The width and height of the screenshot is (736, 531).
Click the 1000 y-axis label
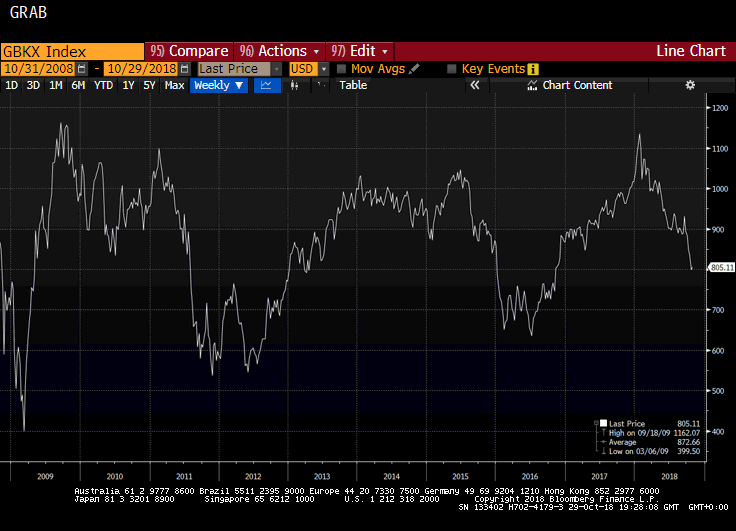tap(720, 189)
